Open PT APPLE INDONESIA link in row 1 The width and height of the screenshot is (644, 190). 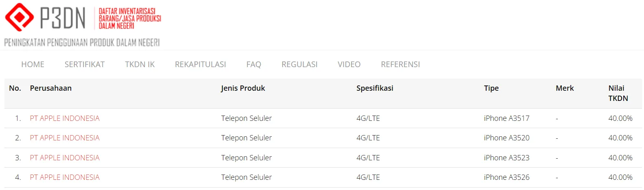[65, 118]
